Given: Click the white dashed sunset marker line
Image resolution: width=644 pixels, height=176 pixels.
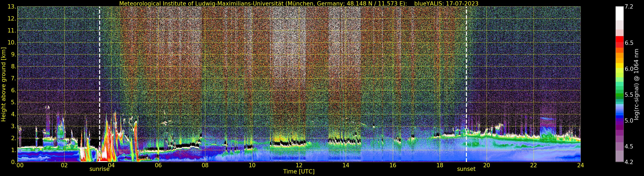Looking at the screenshot, I should click(466, 84).
